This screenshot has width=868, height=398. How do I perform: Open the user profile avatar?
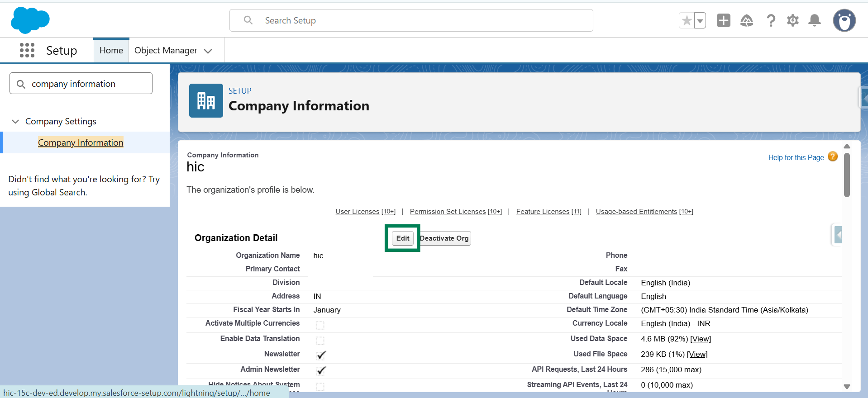click(x=844, y=20)
